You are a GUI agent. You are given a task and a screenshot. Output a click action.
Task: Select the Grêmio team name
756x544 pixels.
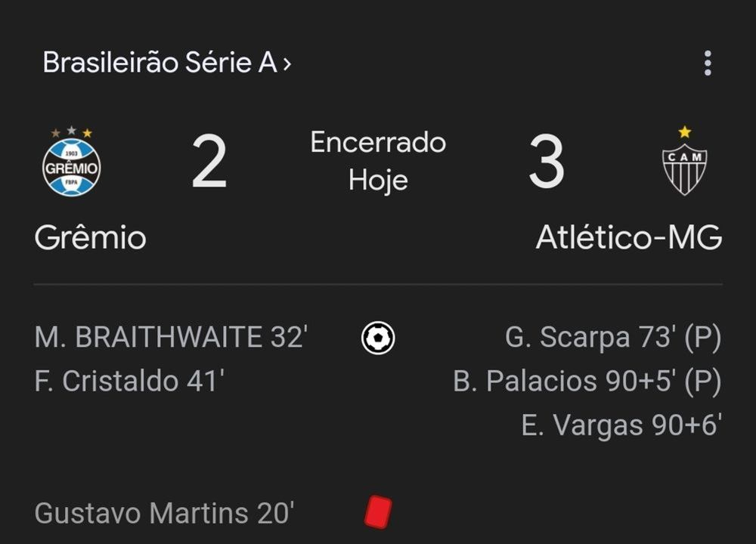(x=90, y=238)
